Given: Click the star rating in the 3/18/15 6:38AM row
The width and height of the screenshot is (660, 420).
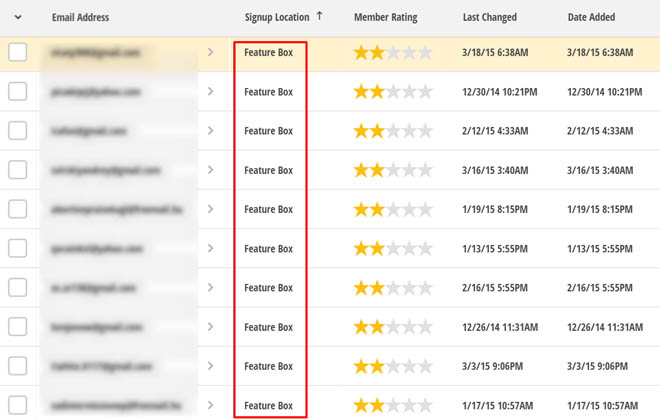Looking at the screenshot, I should pos(392,53).
